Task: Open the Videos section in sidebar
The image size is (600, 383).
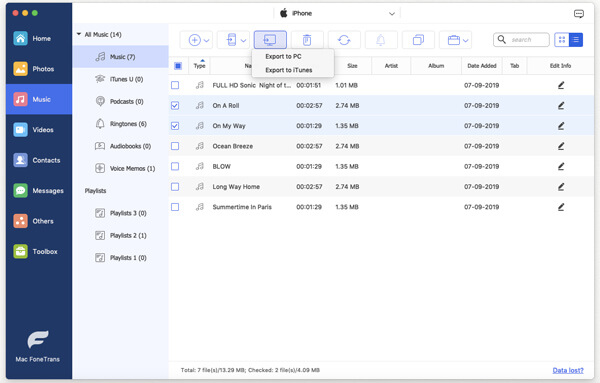Action: (39, 130)
